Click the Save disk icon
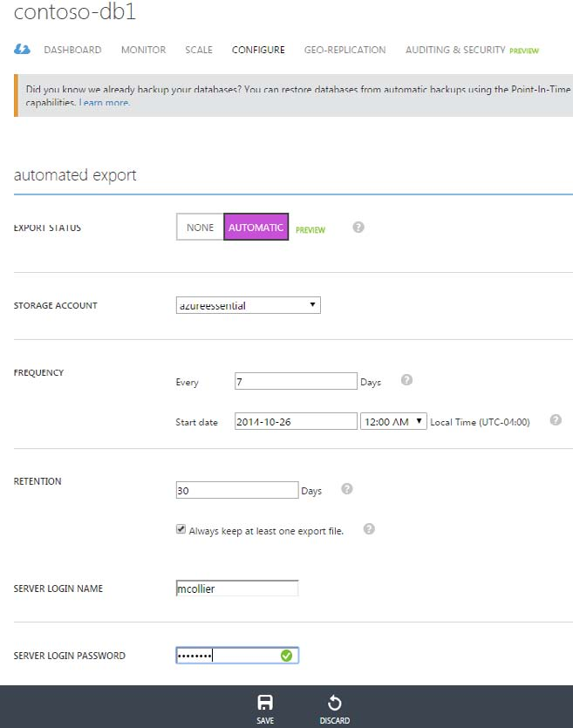Viewport: 573px width, 728px height. 266,703
